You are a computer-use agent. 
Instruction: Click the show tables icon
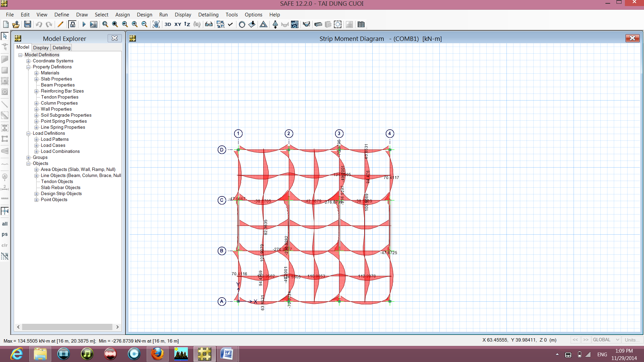point(361,24)
